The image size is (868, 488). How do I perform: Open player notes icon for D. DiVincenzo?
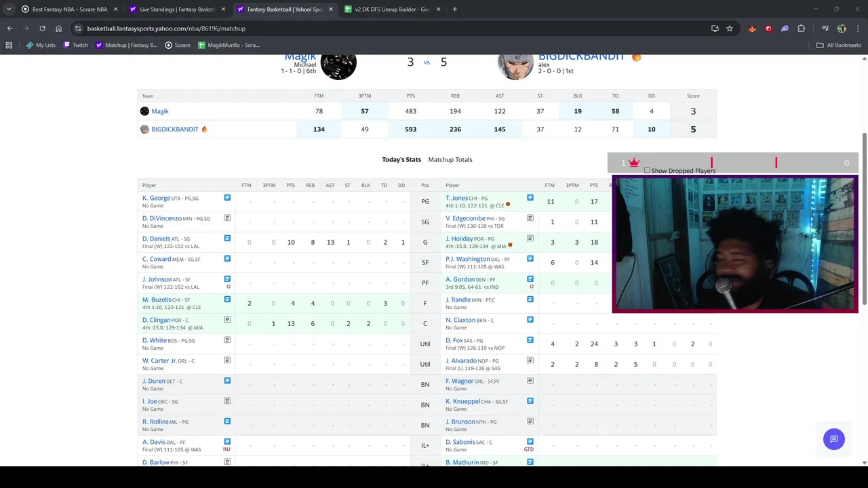[x=227, y=218]
